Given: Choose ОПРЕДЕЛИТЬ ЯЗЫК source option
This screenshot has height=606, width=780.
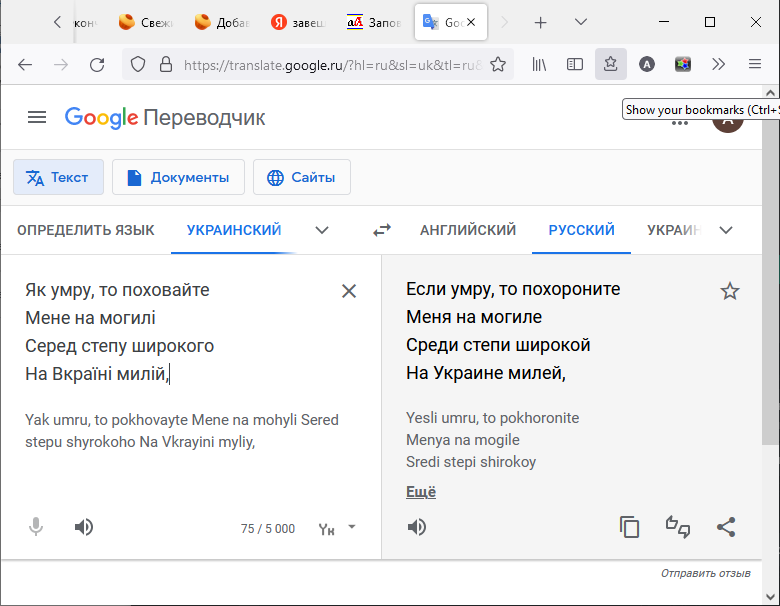Looking at the screenshot, I should tap(86, 230).
